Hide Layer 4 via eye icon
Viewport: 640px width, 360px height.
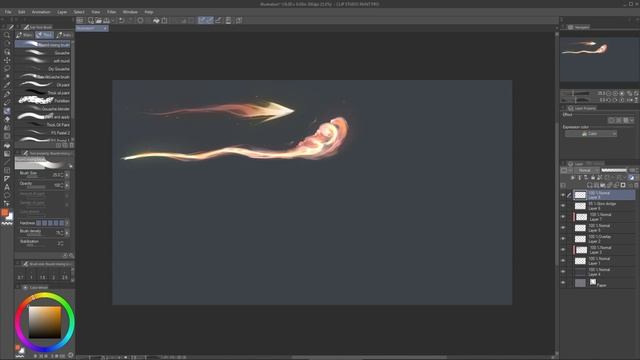coord(563,272)
